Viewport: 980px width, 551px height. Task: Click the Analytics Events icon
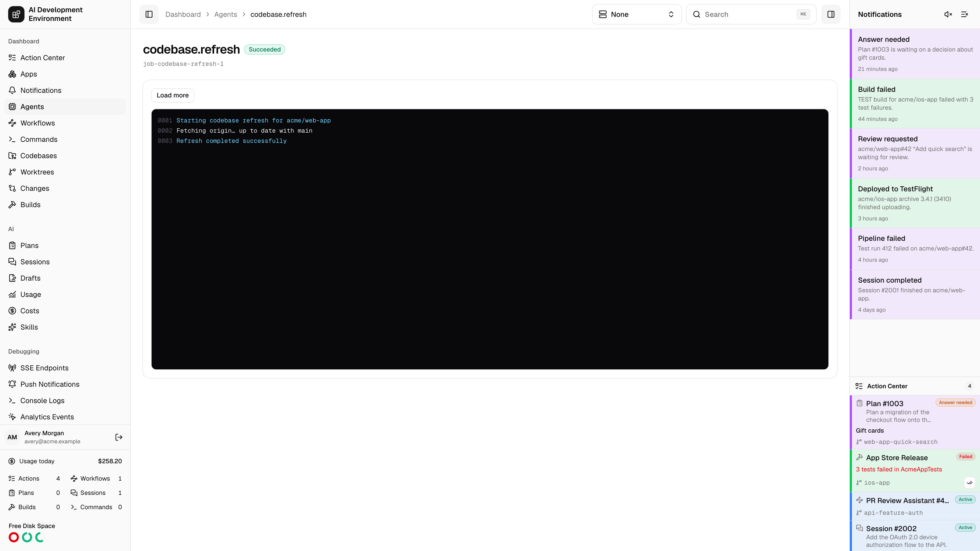click(12, 417)
